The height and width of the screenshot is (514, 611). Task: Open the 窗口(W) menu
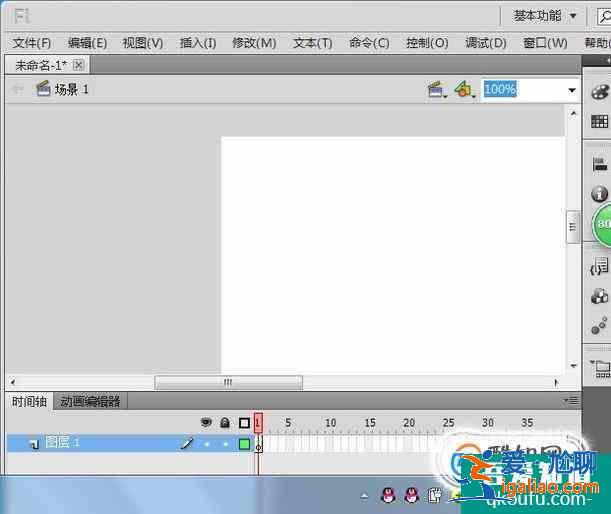(x=545, y=42)
